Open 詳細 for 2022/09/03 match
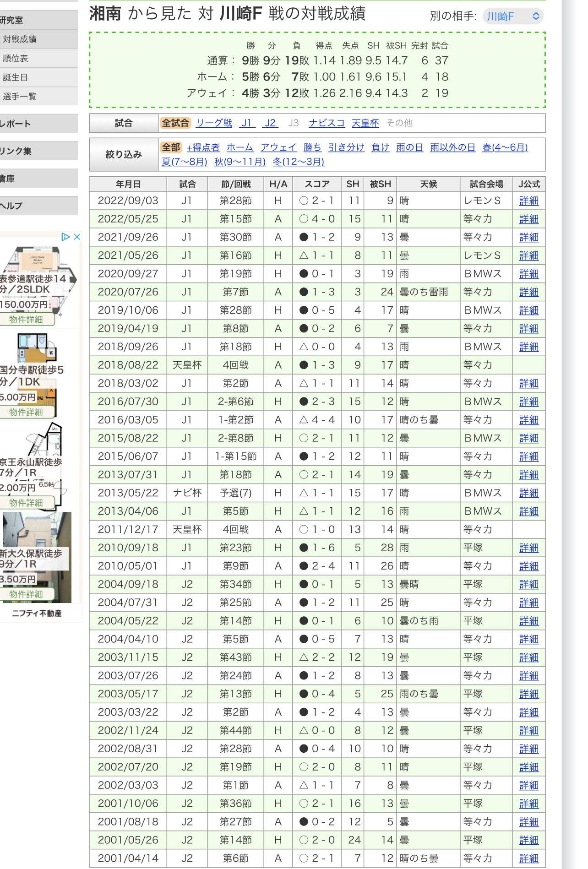Screen dimensions: 588x869 [529, 201]
